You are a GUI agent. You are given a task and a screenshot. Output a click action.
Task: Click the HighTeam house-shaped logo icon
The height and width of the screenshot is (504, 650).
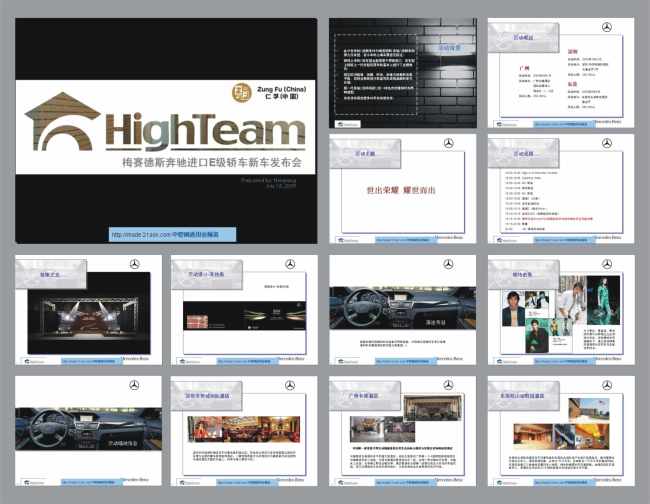[61, 121]
